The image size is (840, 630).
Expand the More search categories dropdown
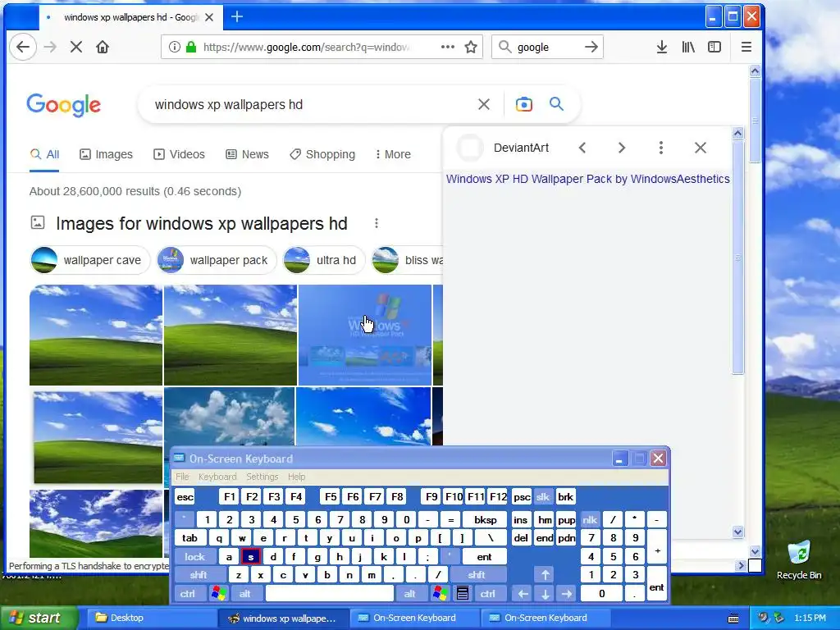pos(393,154)
